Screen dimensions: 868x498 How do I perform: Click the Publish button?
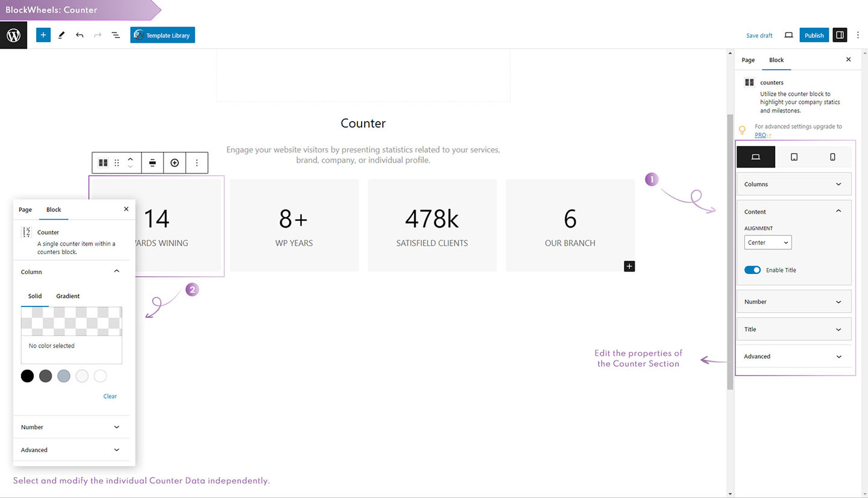click(814, 36)
